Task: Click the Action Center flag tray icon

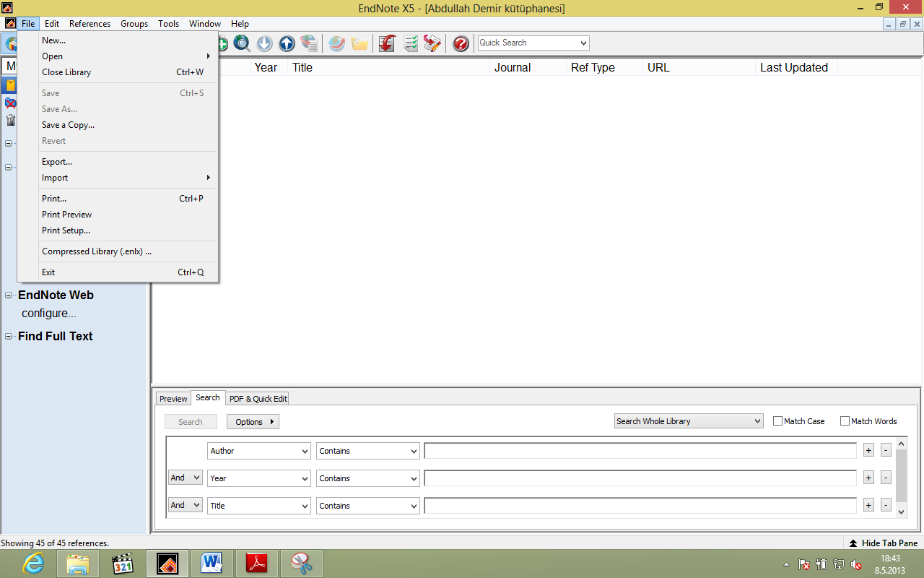Action: pos(804,564)
